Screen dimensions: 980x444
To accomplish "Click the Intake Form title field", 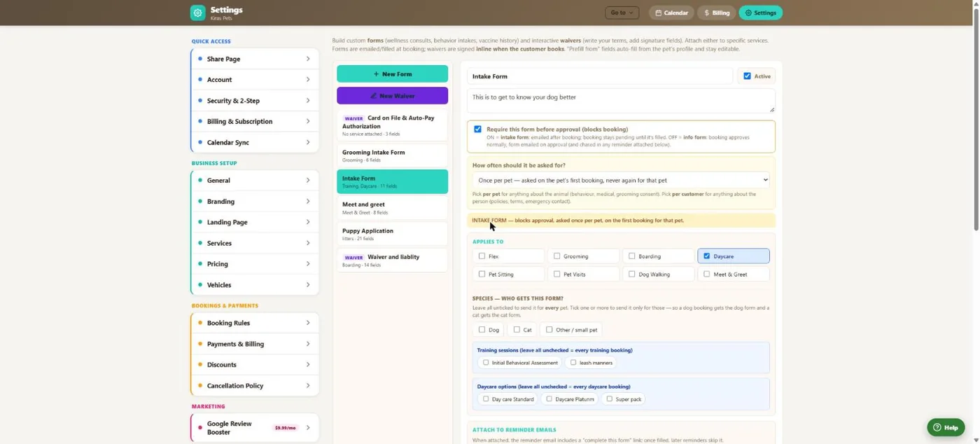I will point(600,76).
